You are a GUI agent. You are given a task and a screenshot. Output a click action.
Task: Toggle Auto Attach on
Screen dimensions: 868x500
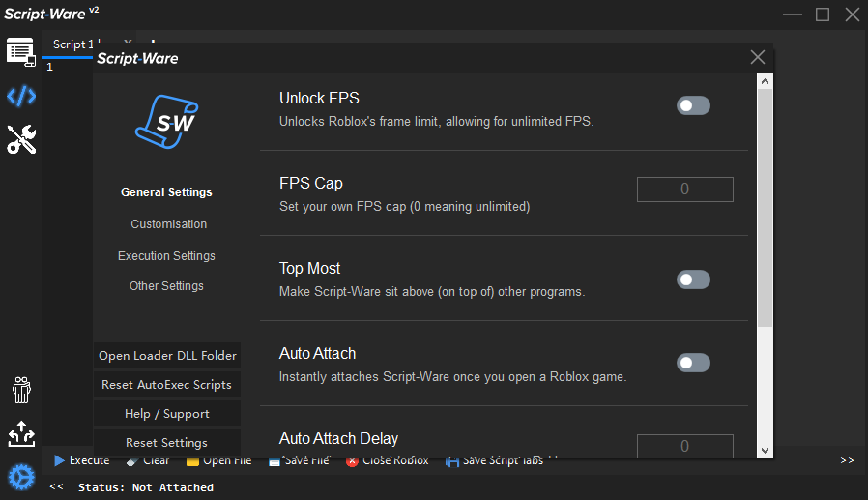[693, 363]
